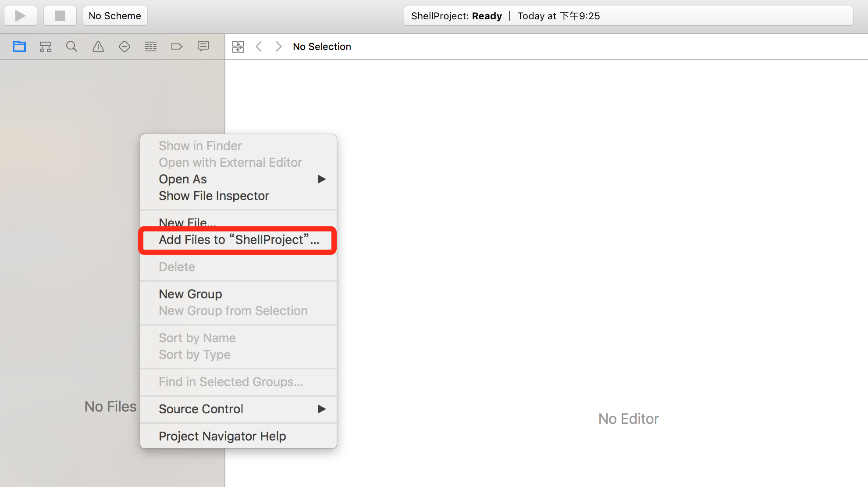Viewport: 868px width, 487px height.
Task: Select Show in Finder option
Action: tap(200, 145)
